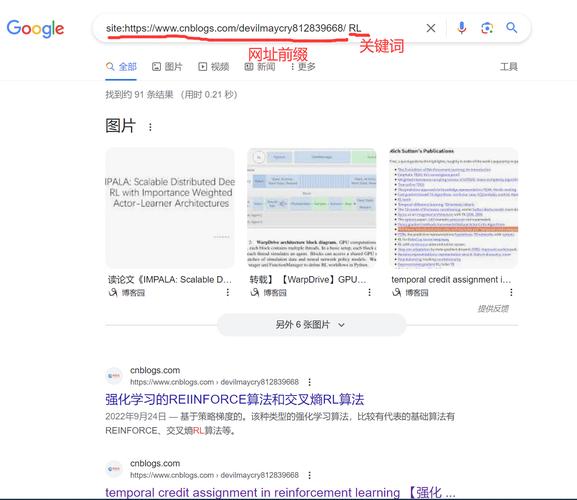The height and width of the screenshot is (500, 577).
Task: Open three-dot menu for temporal credit result
Action: 309,475
